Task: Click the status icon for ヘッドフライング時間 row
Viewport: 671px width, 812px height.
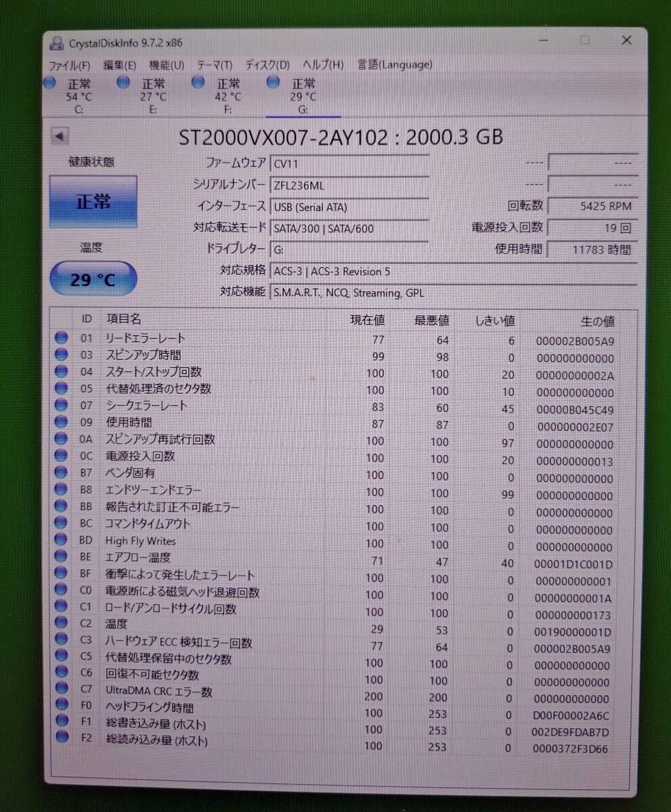Action: [62, 704]
